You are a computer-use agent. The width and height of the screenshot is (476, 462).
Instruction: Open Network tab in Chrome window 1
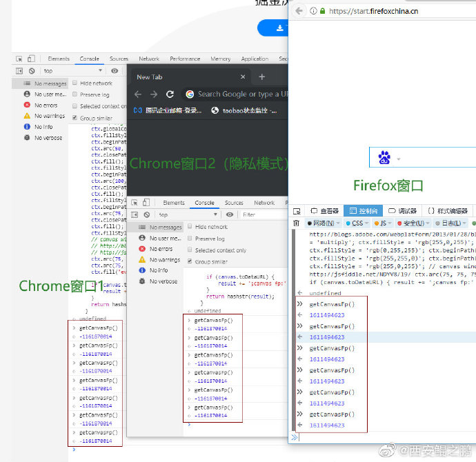pyautogui.click(x=149, y=59)
